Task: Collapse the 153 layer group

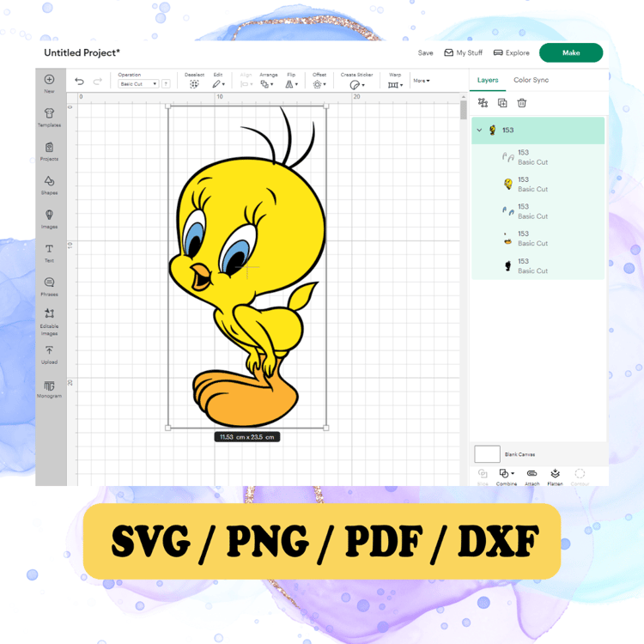Action: 479,131
